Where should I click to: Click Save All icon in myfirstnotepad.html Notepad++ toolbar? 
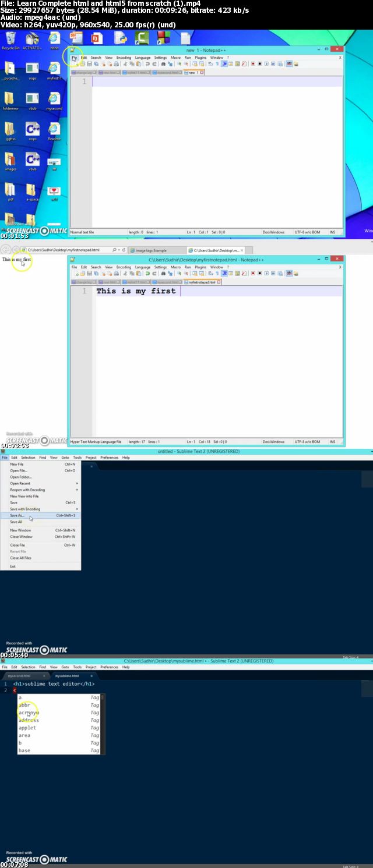[x=95, y=273]
